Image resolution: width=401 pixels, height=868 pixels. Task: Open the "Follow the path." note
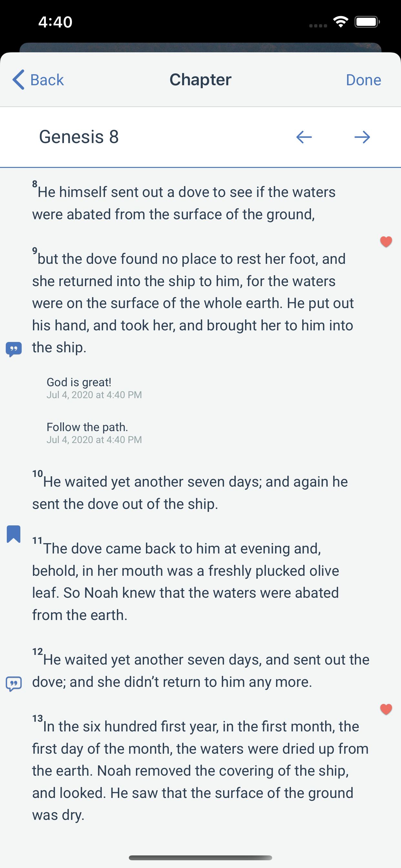click(x=87, y=427)
